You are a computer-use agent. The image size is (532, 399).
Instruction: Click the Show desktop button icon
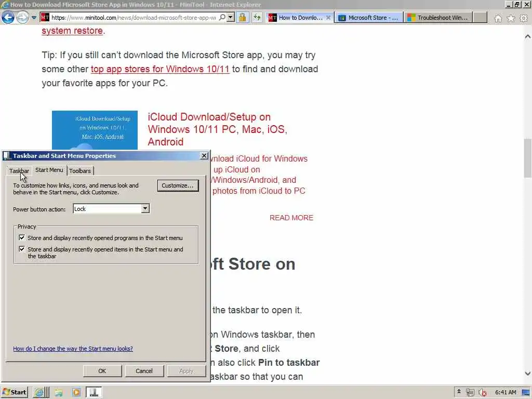[526, 393]
